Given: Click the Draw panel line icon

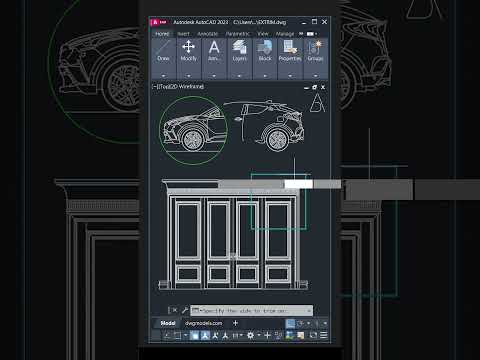Looking at the screenshot, I should [163, 47].
